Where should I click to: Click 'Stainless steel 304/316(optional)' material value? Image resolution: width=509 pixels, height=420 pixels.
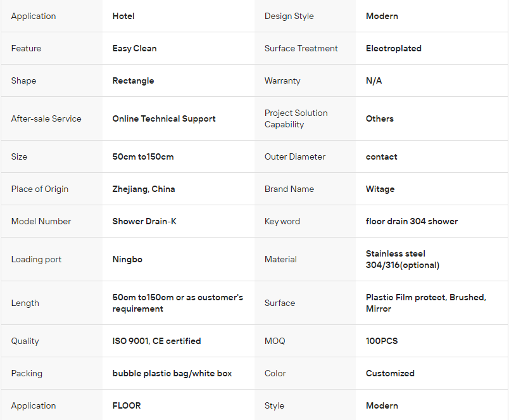point(403,259)
